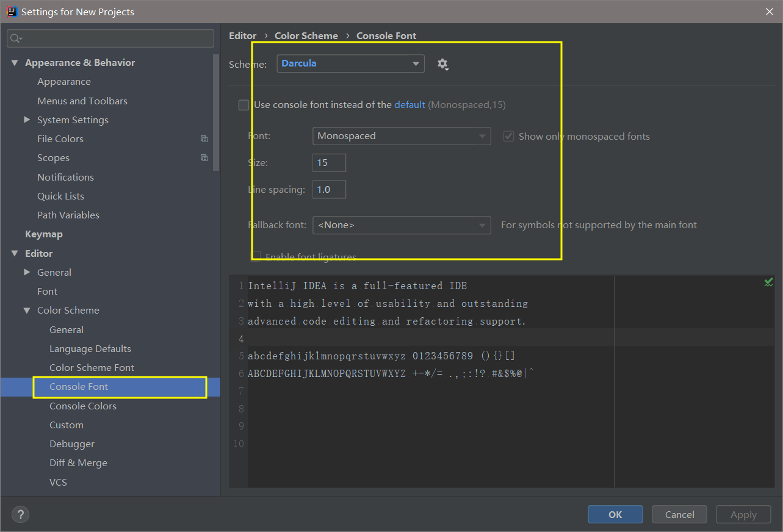Select General under Color Scheme

(67, 329)
